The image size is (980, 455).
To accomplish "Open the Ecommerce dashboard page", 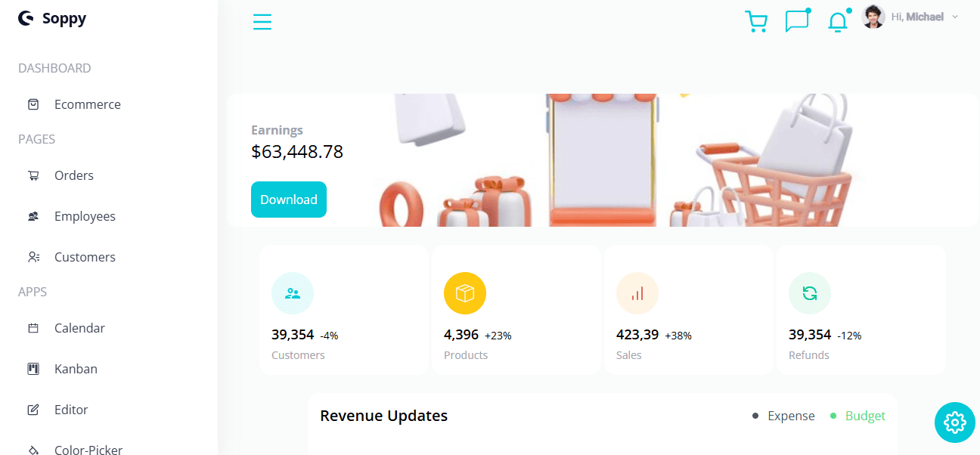I will (x=87, y=104).
